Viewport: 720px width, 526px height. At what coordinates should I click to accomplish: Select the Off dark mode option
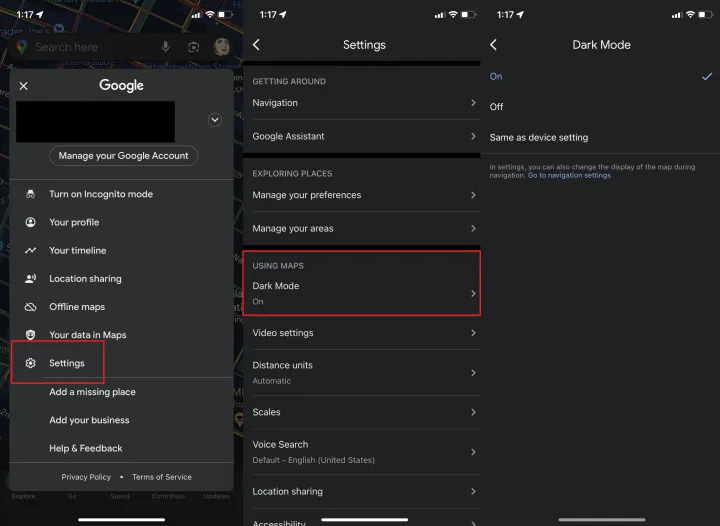click(497, 107)
